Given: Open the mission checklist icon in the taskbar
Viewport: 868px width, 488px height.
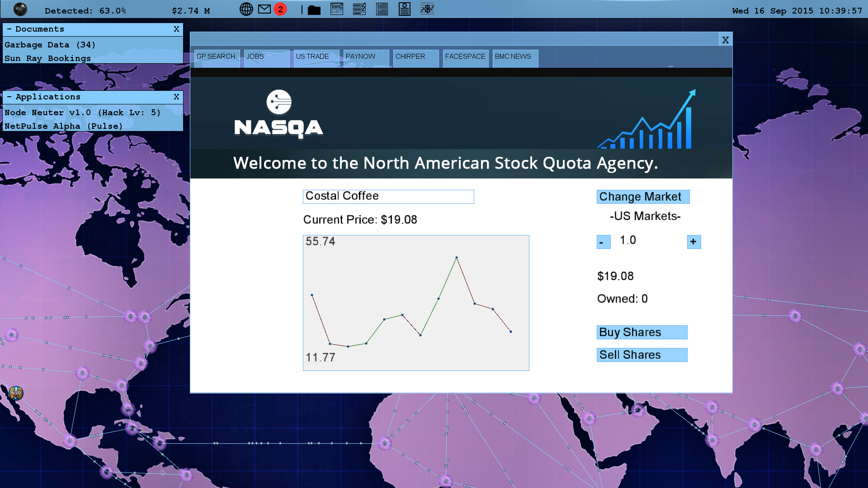Looking at the screenshot, I should pos(359,9).
